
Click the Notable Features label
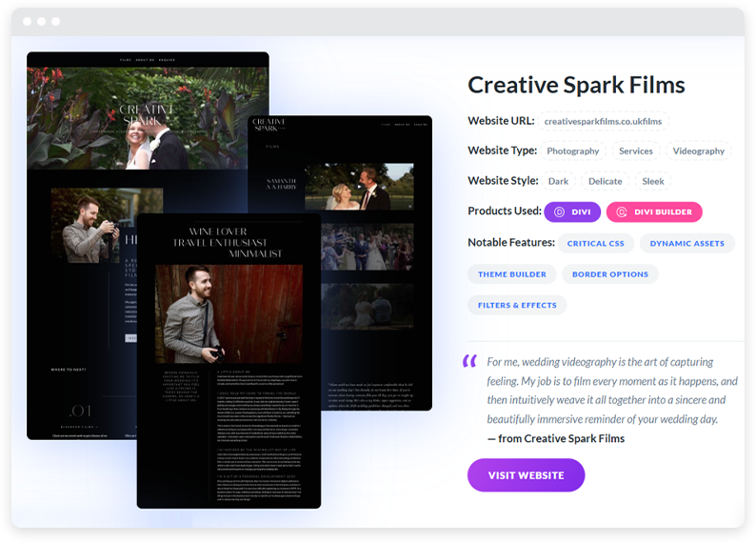(511, 243)
